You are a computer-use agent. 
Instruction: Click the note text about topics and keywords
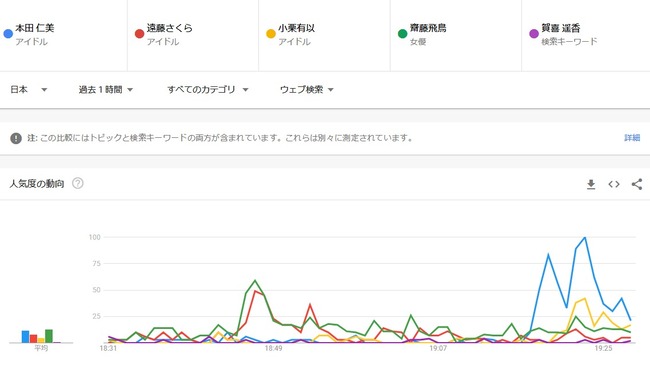[x=220, y=138]
